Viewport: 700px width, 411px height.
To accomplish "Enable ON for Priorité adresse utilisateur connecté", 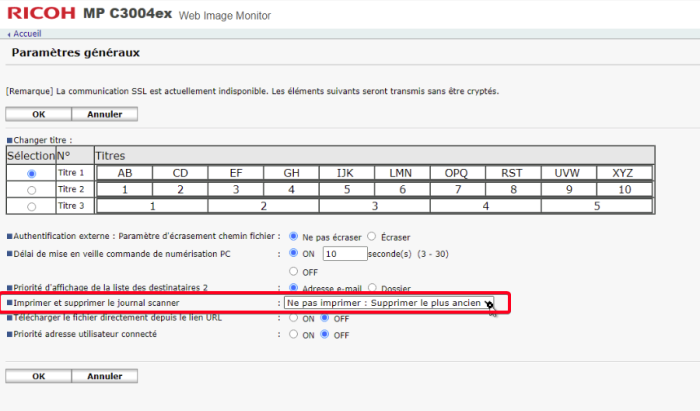I will [294, 334].
